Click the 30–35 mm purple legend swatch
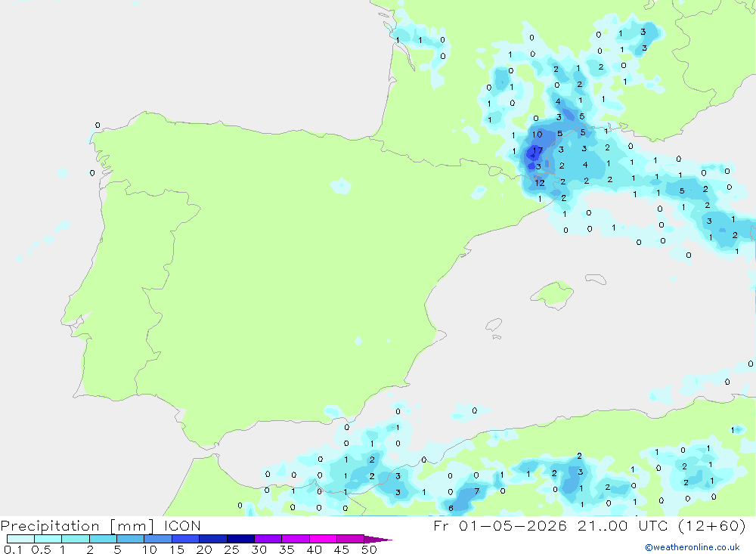756x554 pixels. tap(268, 539)
